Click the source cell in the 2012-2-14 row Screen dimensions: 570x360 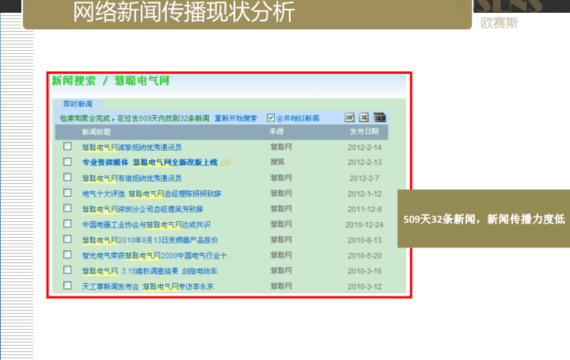coord(281,147)
